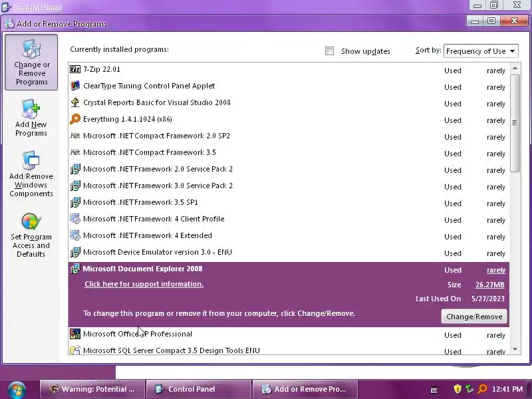The width and height of the screenshot is (532, 399).
Task: Click the Microsoft Document Explorer 2008 title
Action: click(142, 269)
